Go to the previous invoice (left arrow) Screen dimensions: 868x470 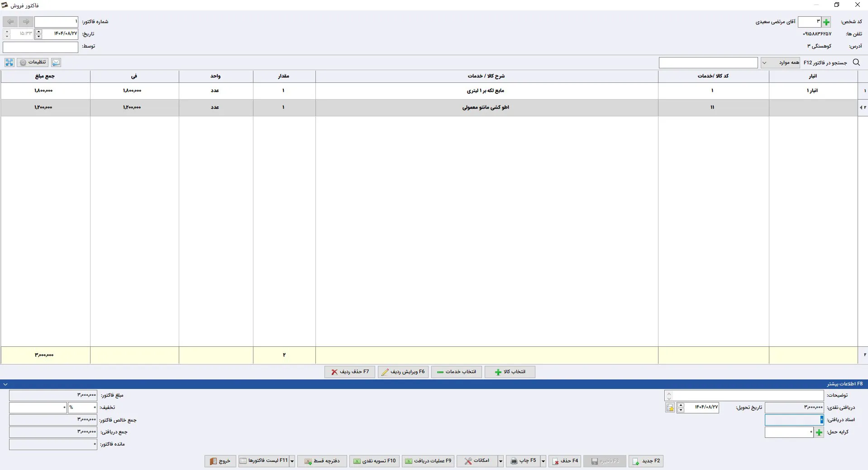(x=10, y=22)
